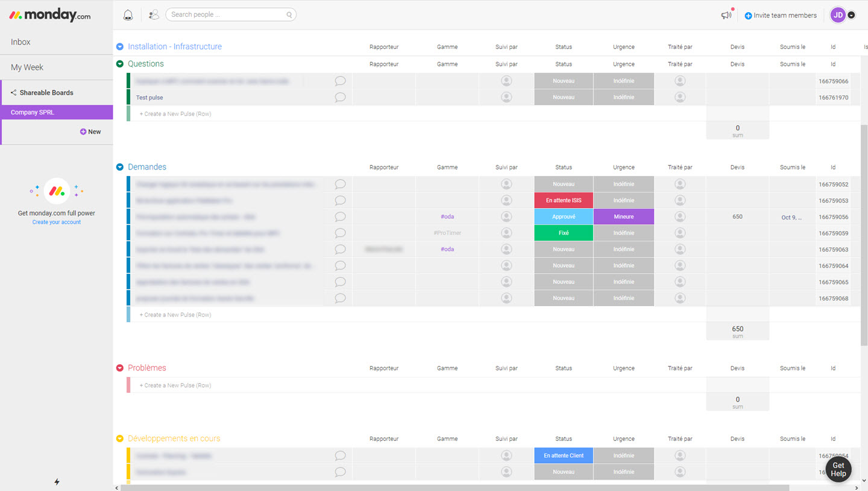
Task: Click the monday.com logo
Action: 50,16
